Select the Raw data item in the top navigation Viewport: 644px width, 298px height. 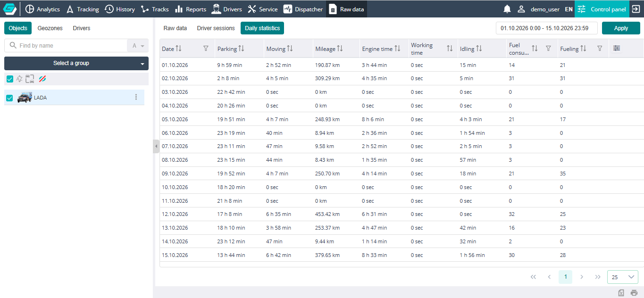[346, 9]
